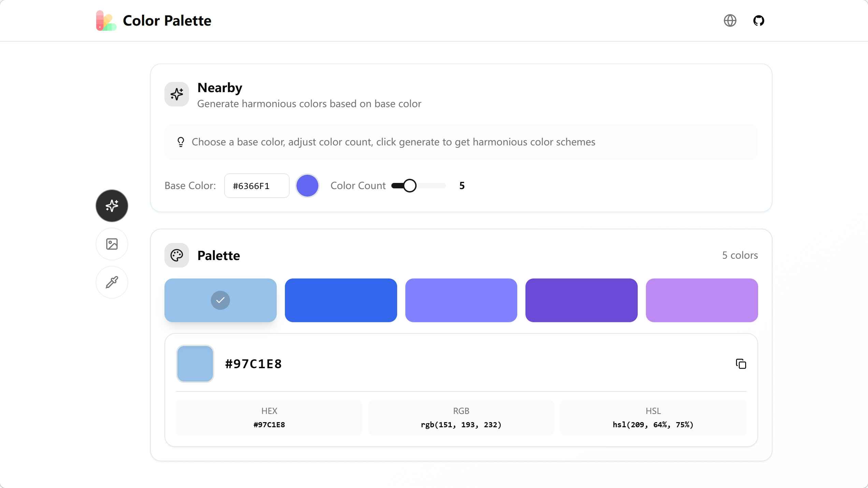Click the Nearby header sparkle icon
Screen dimensions: 868x488
(x=176, y=94)
